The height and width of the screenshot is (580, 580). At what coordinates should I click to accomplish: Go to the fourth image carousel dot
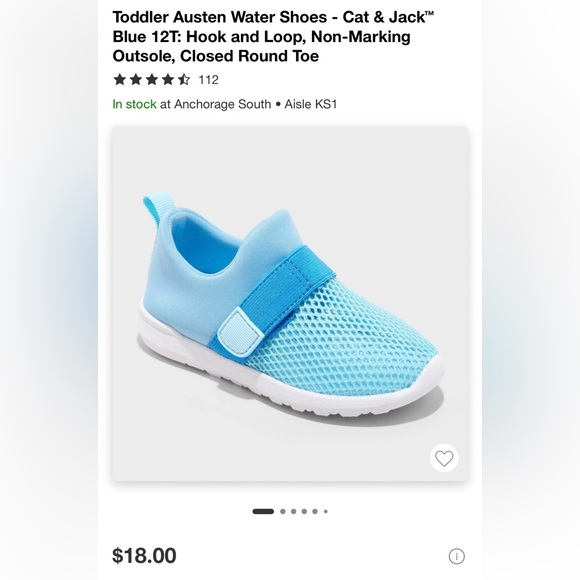(x=304, y=512)
